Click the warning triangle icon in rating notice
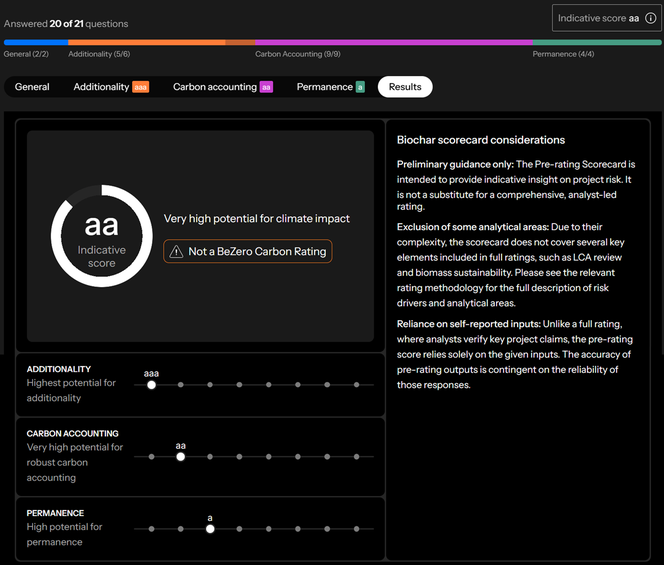 tap(176, 252)
